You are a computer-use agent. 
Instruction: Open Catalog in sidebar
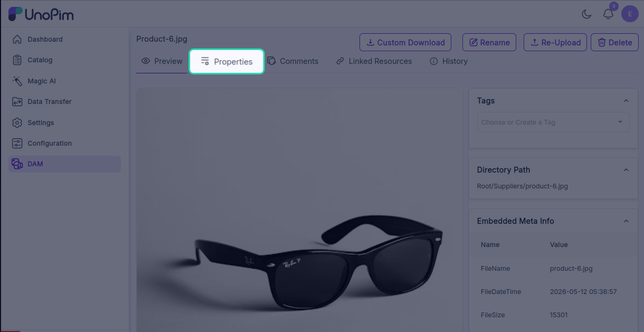tap(64, 60)
